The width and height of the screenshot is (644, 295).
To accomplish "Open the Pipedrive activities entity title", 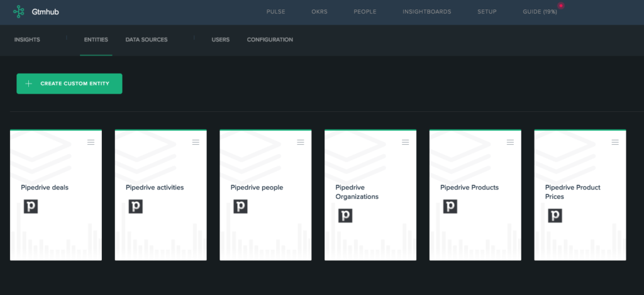I will pyautogui.click(x=155, y=187).
